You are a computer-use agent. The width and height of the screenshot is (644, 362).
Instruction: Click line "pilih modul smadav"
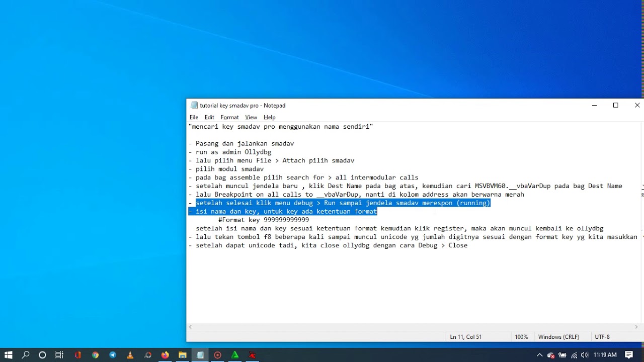tap(226, 169)
